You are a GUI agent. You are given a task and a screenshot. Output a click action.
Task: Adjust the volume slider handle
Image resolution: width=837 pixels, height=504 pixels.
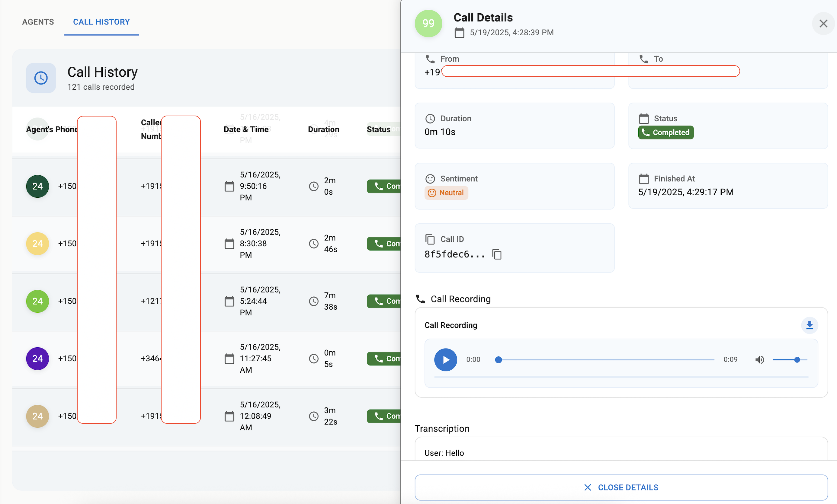797,360
